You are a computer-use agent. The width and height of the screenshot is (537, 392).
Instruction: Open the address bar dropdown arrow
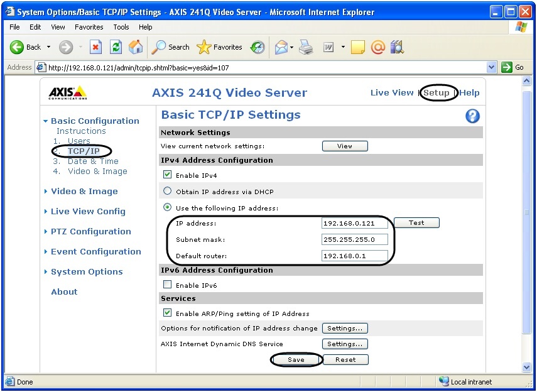(492, 67)
